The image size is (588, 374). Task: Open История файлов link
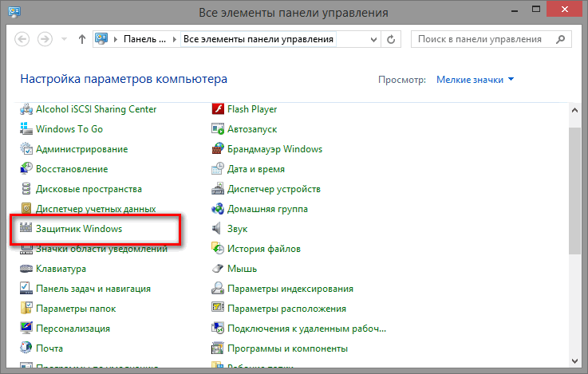click(x=263, y=249)
